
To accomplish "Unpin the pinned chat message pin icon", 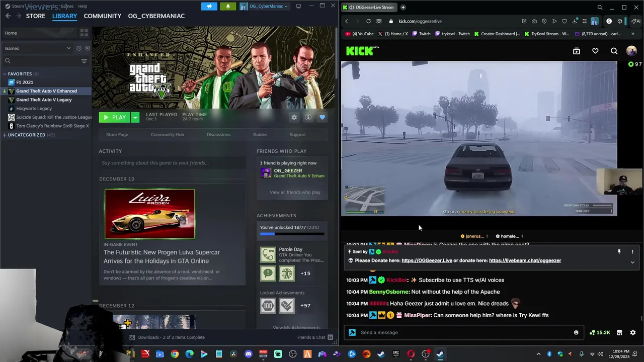I will pyautogui.click(x=619, y=251).
